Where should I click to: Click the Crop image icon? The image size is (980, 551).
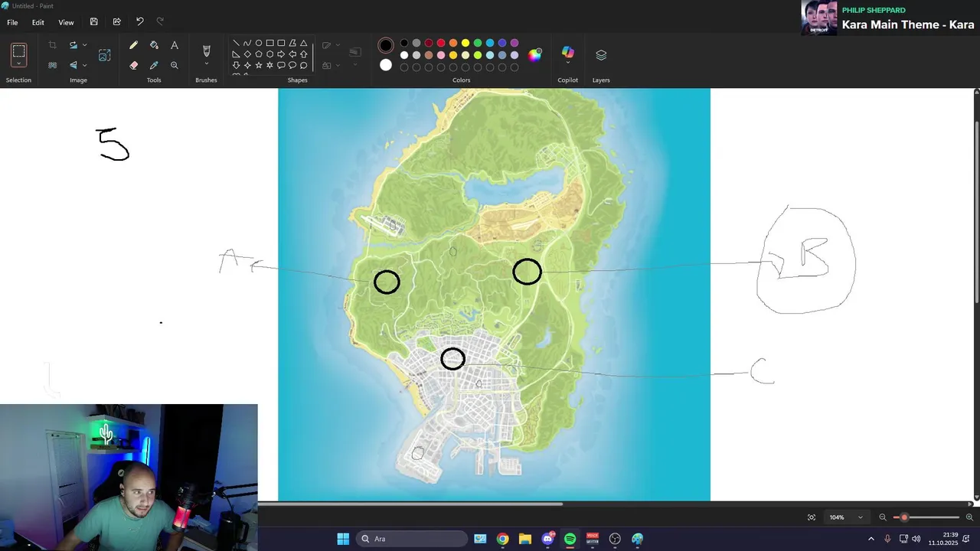coord(52,46)
